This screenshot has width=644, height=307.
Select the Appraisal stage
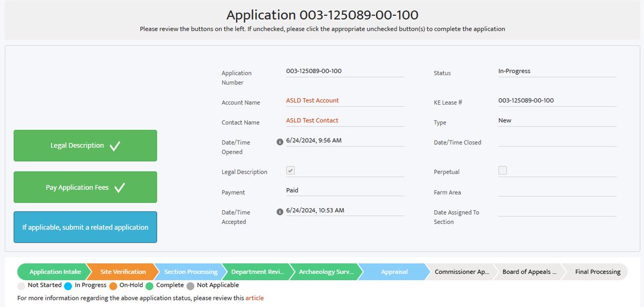[x=393, y=272]
